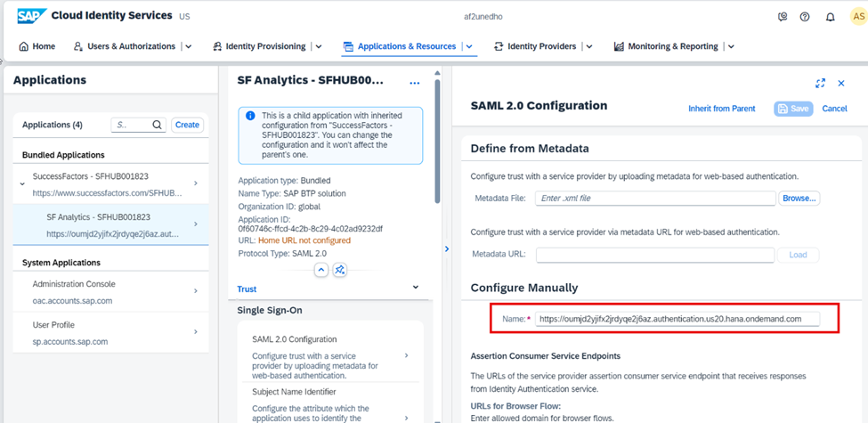Click the Load button
This screenshot has width=868, height=423.
pos(798,255)
